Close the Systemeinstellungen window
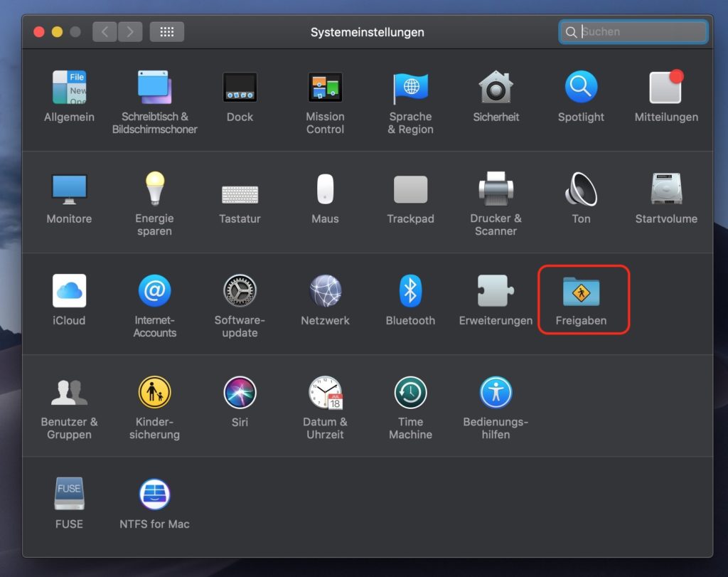 [x=39, y=31]
